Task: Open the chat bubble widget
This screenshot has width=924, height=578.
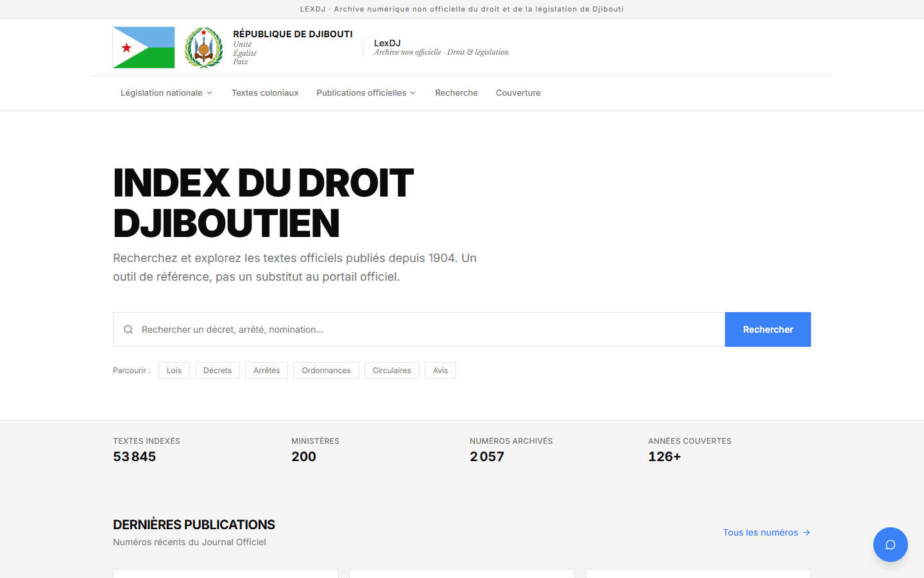Action: click(x=891, y=545)
